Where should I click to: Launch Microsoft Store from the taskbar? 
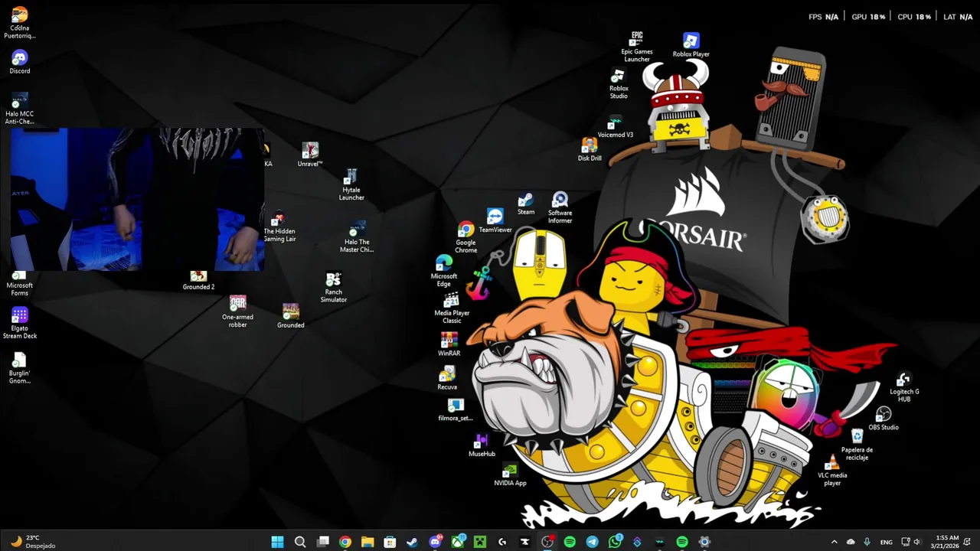[390, 542]
